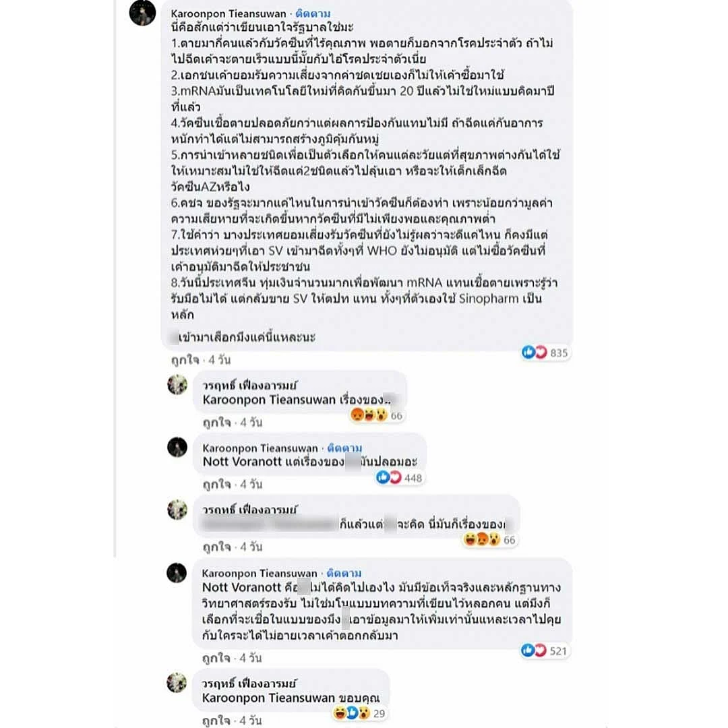Viewport: 728px width, 728px height.
Task: Click ถูกใจ under the 521-reaction reply
Action: pos(216,659)
